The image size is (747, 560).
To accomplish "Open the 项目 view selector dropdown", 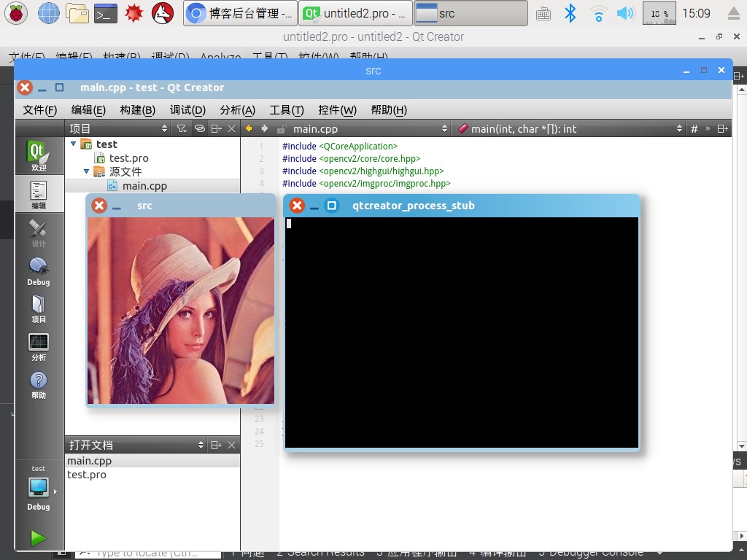I will (118, 128).
